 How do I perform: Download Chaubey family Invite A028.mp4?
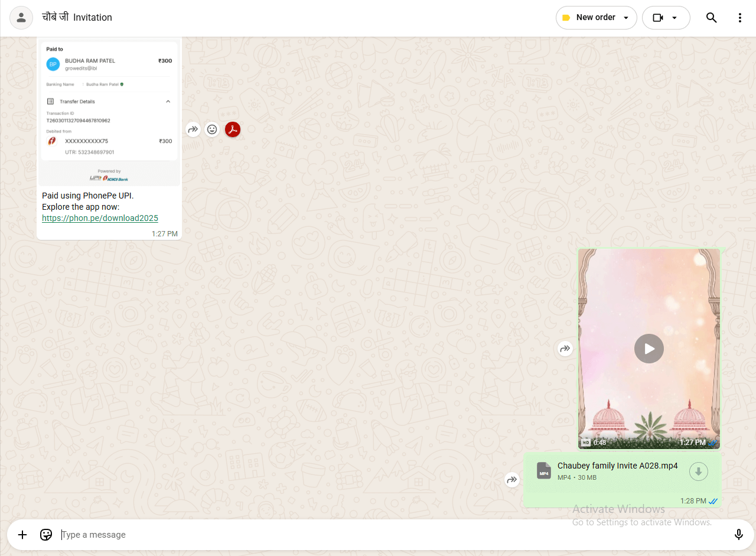(x=699, y=471)
